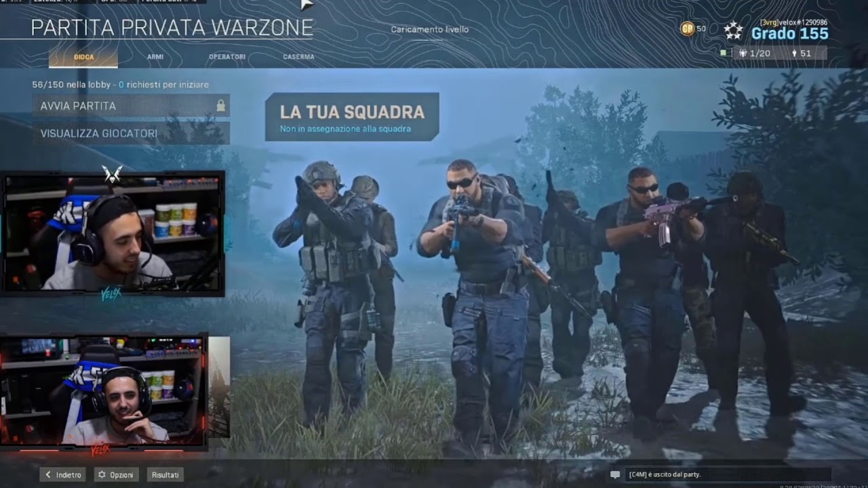Image resolution: width=868 pixels, height=488 pixels.
Task: Click the LA TUA SQUADRA panel
Action: 352,117
